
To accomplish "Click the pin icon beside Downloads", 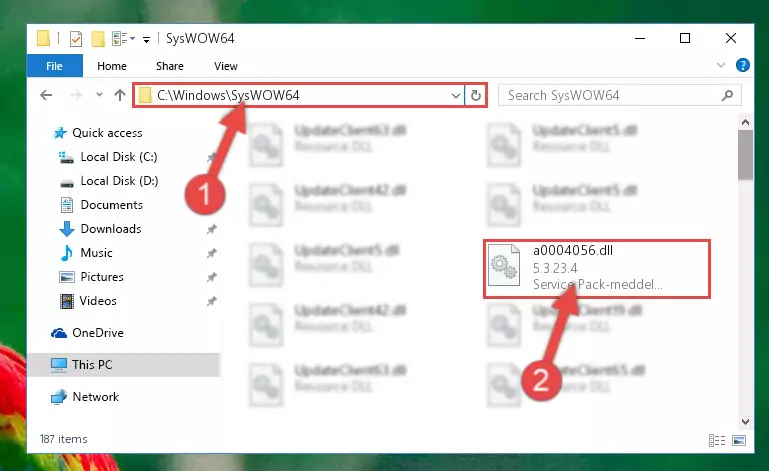I will pos(211,229).
